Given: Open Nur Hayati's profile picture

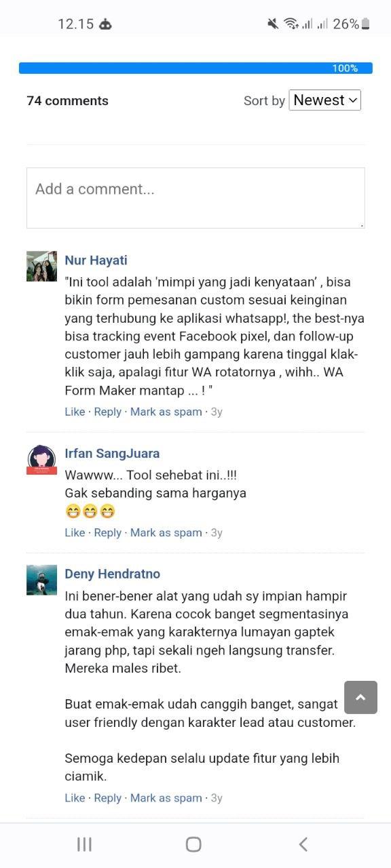Looking at the screenshot, I should tap(41, 266).
